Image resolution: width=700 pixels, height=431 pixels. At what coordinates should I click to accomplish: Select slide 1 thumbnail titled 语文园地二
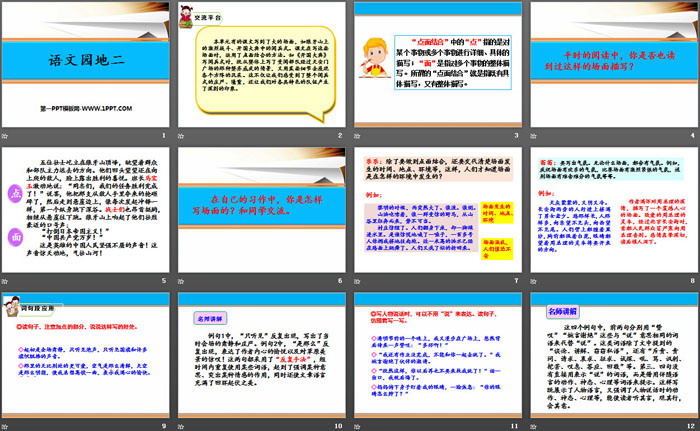coord(86,65)
